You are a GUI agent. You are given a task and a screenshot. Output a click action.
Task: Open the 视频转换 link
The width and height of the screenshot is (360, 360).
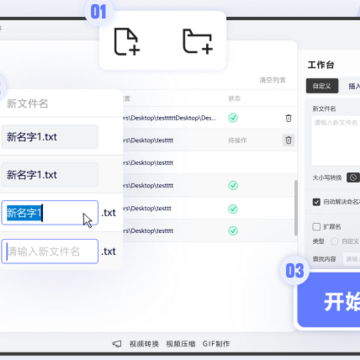coord(144,344)
